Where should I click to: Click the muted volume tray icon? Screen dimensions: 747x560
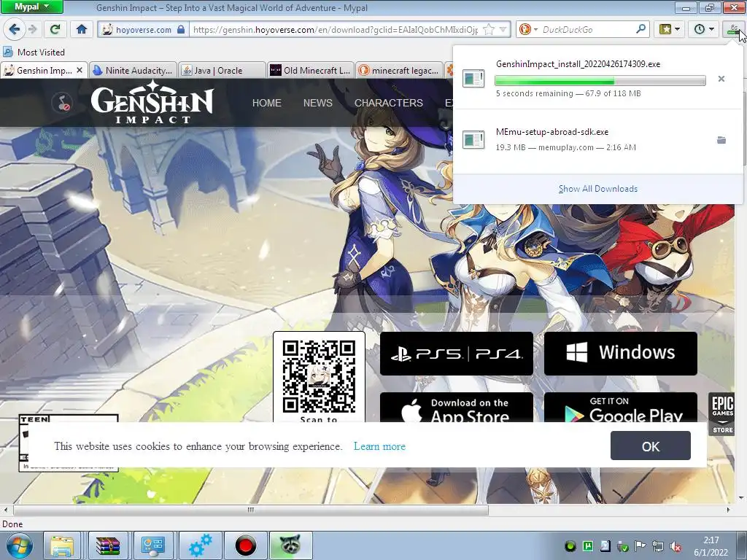point(675,546)
